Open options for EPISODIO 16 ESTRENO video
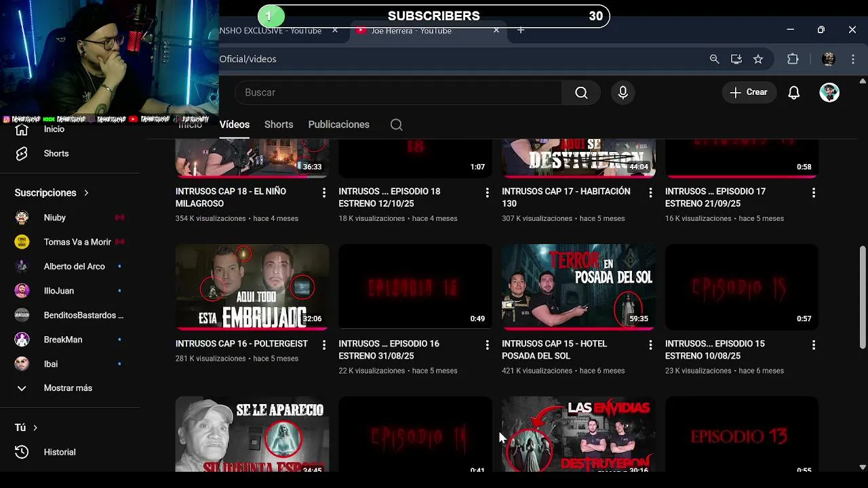This screenshot has width=868, height=488. pos(487,345)
